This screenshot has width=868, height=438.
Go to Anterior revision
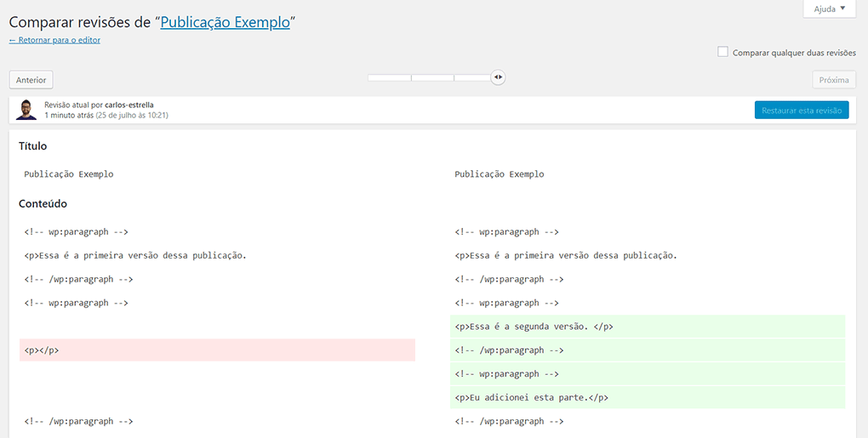click(x=31, y=80)
